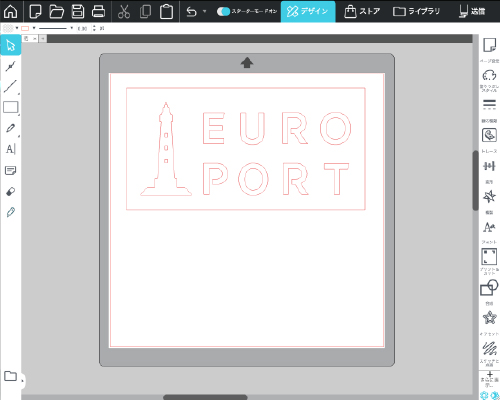
Task: Click the fill pattern swatch
Action: [8, 28]
